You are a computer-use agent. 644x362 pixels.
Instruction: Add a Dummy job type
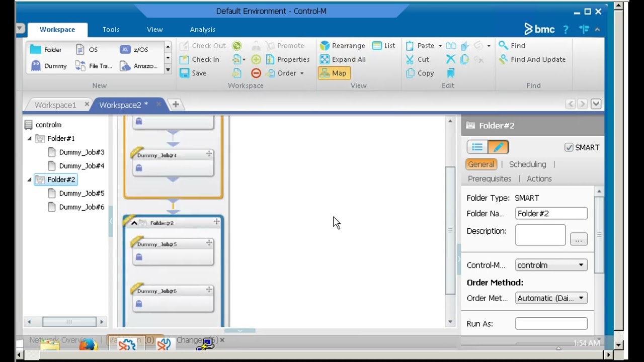(49, 66)
